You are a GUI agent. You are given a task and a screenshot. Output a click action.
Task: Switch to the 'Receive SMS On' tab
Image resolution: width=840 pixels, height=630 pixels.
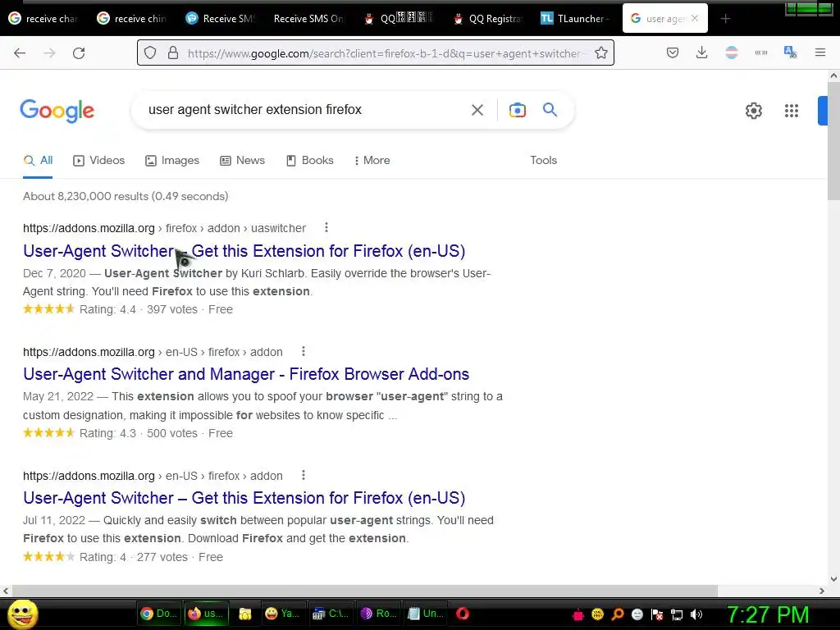[308, 19]
